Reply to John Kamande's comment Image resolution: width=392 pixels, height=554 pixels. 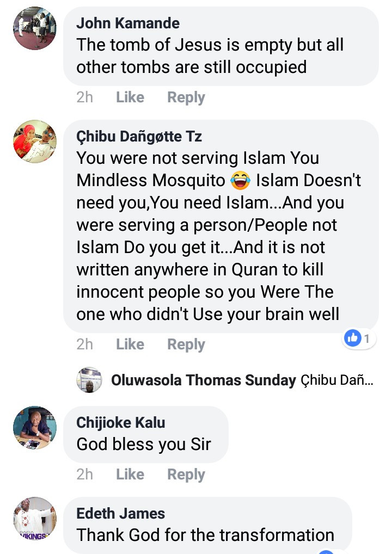[186, 97]
